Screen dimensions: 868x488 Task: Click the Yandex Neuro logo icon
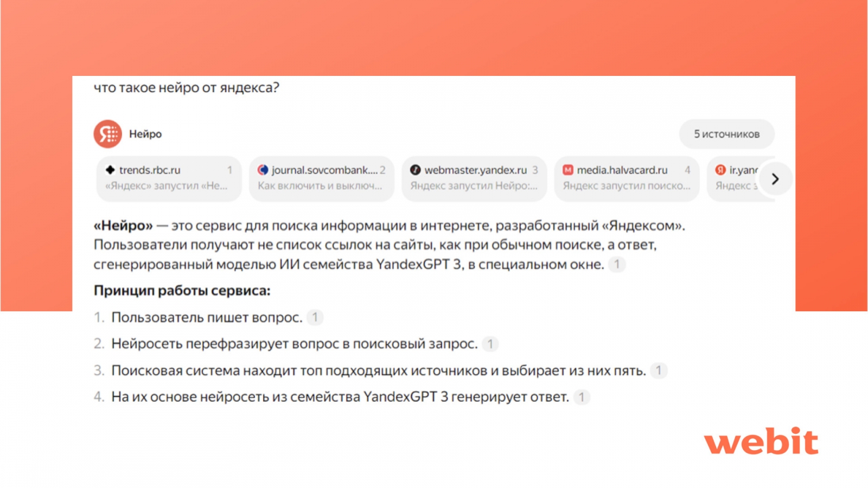pyautogui.click(x=107, y=134)
